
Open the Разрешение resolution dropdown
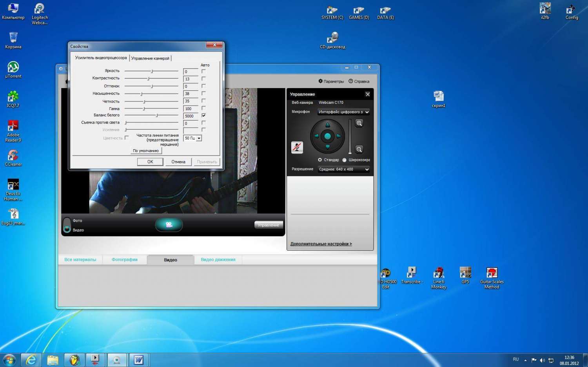coord(344,169)
